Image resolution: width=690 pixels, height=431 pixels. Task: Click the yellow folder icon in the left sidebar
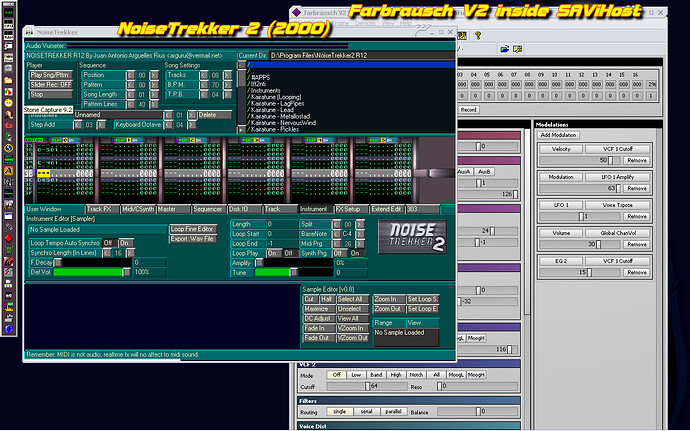8,81
